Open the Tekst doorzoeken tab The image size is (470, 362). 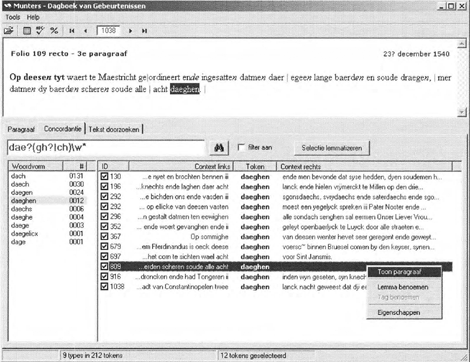[114, 129]
